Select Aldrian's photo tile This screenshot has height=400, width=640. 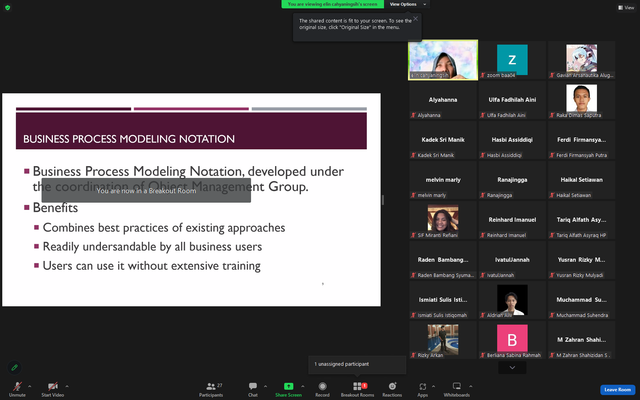(512, 300)
